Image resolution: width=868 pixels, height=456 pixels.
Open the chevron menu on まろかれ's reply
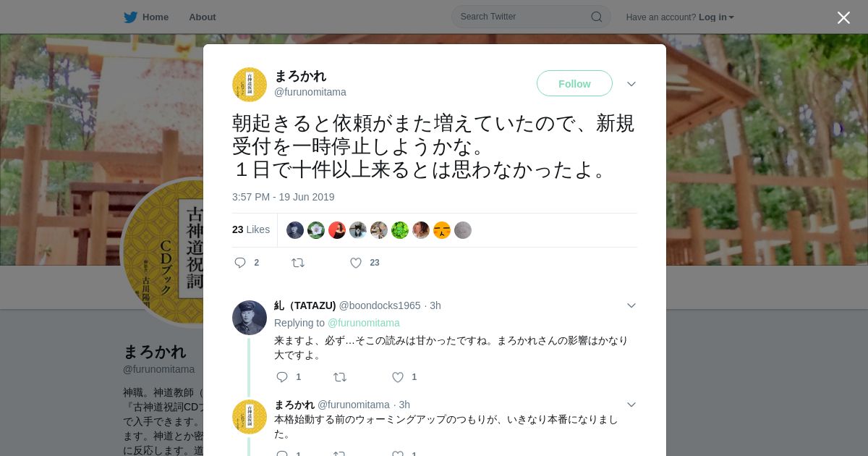[631, 405]
